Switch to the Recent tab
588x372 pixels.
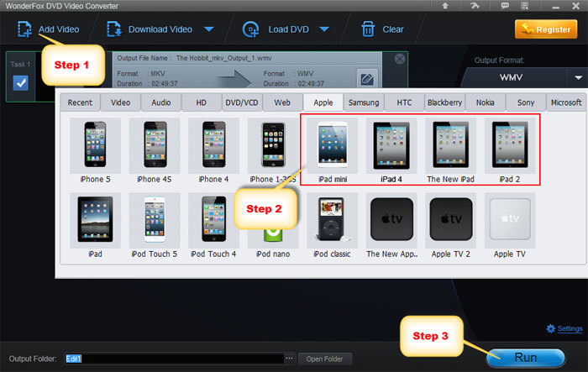(x=80, y=102)
